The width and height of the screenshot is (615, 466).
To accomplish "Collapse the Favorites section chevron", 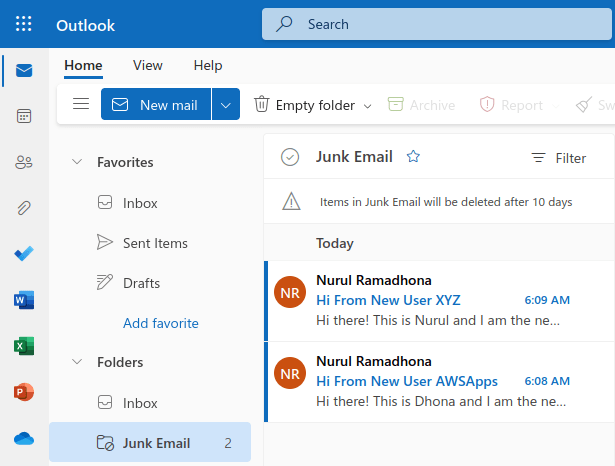I will pos(77,162).
